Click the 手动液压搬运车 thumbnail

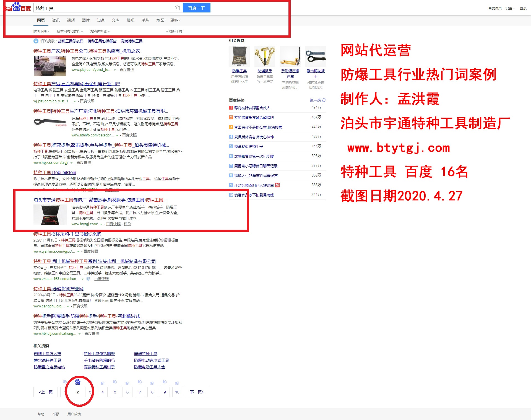pos(290,56)
